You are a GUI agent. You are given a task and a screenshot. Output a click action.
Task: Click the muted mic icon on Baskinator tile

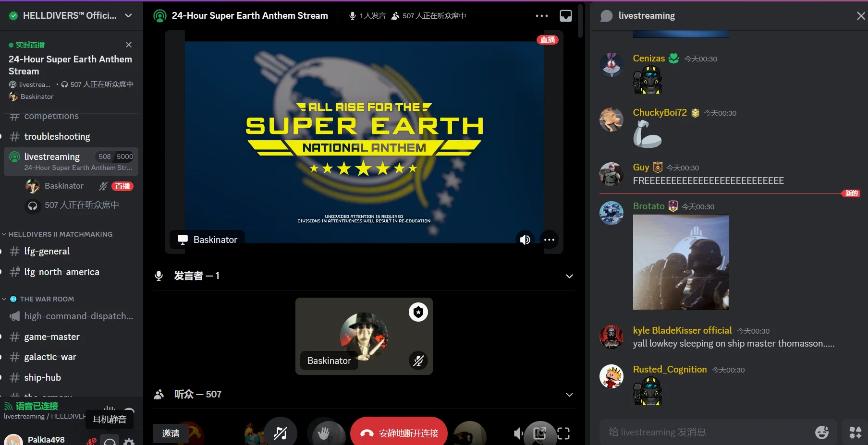click(x=418, y=361)
